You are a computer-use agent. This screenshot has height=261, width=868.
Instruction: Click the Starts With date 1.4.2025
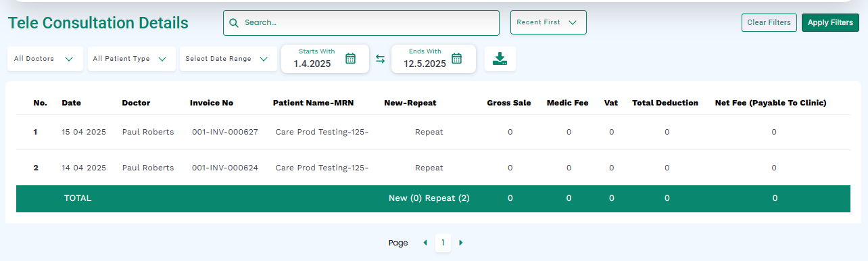point(312,64)
